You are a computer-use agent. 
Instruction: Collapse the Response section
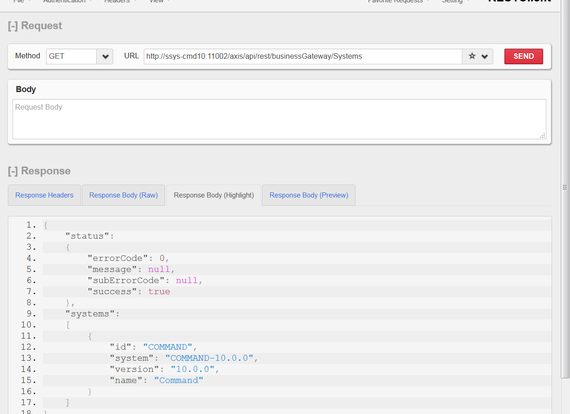click(x=13, y=171)
